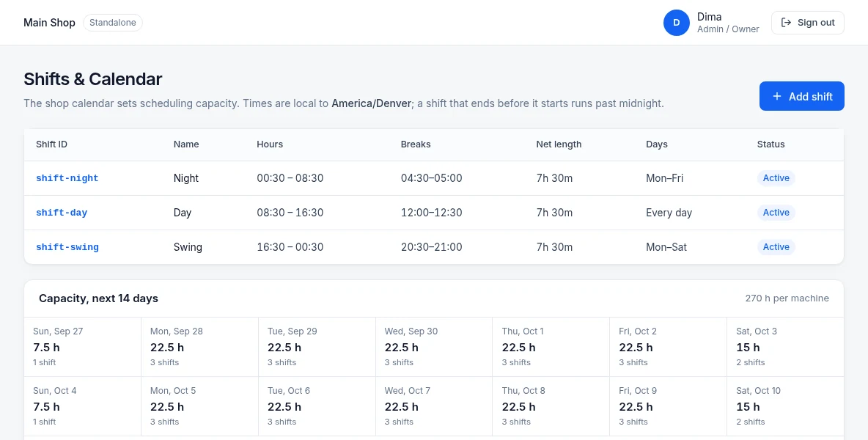Screen dimensions: 868x440
Task: Click the Tue, Oct 6 capacity cell
Action: (x=317, y=406)
